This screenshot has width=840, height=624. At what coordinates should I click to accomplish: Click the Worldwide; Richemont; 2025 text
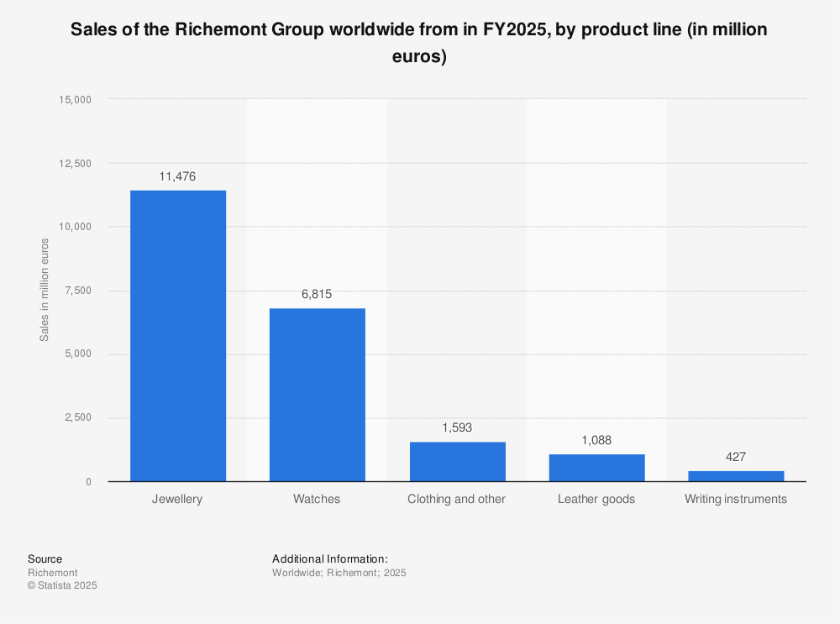pos(339,573)
